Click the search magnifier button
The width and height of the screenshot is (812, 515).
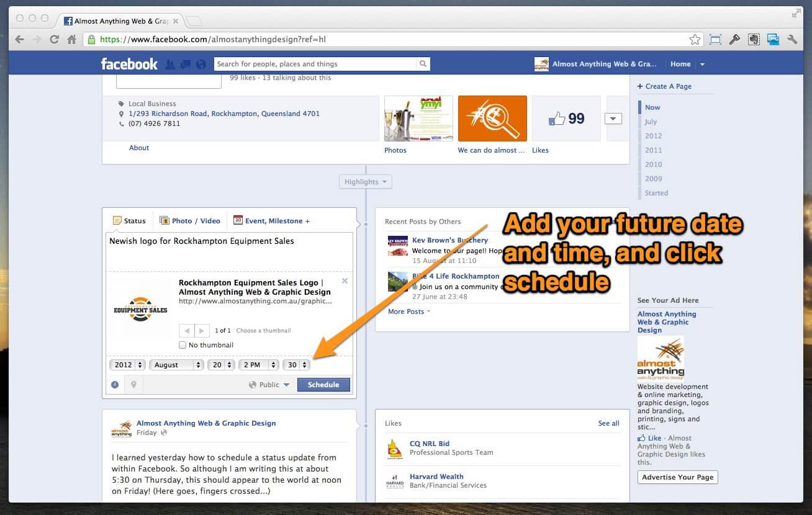pyautogui.click(x=423, y=64)
